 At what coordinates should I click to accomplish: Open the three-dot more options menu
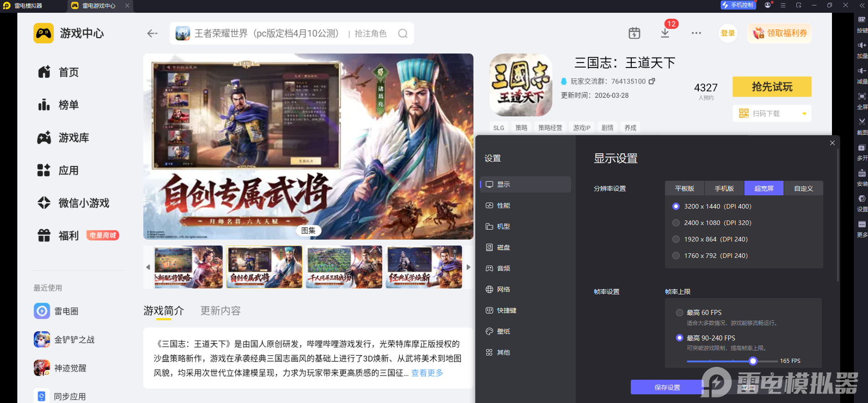click(696, 33)
